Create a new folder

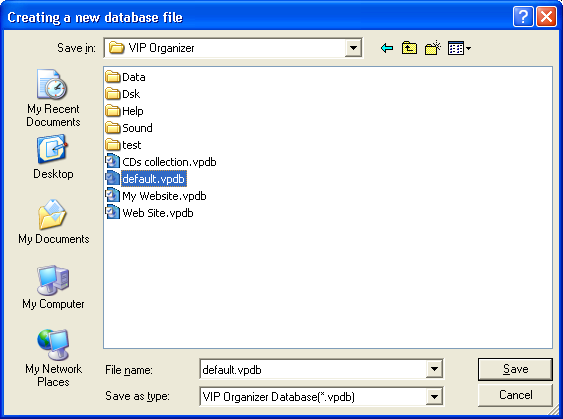[433, 48]
